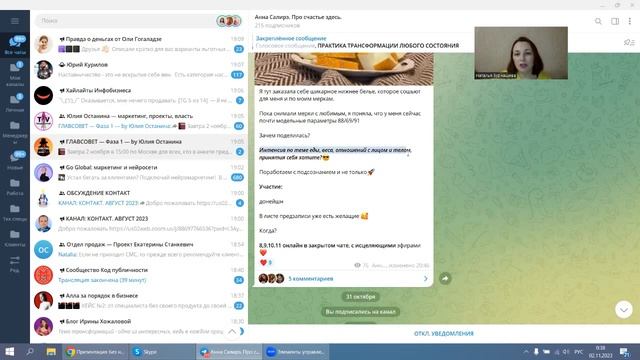This screenshot has width=640, height=360.
Task: Open the My channels folder
Action: coord(15,73)
